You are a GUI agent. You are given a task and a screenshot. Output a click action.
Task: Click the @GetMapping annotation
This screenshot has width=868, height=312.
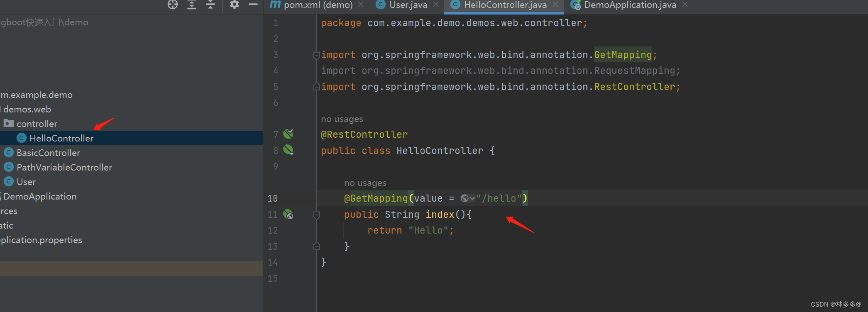376,198
